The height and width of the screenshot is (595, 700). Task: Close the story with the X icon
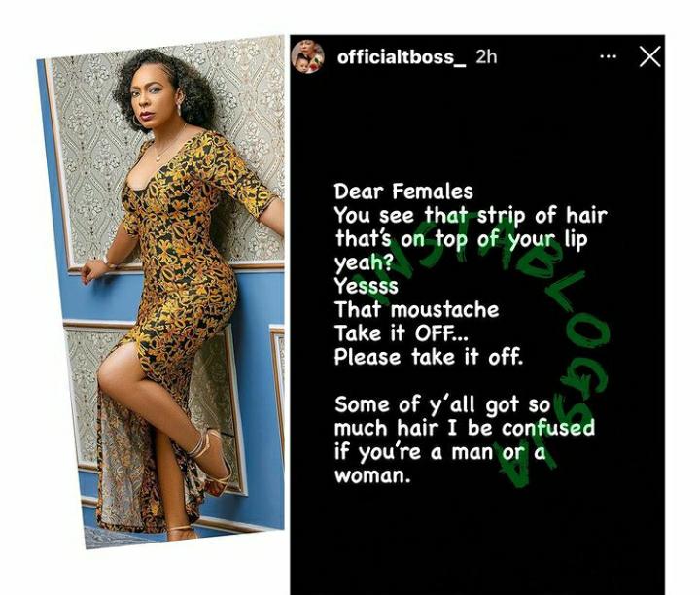(x=649, y=56)
